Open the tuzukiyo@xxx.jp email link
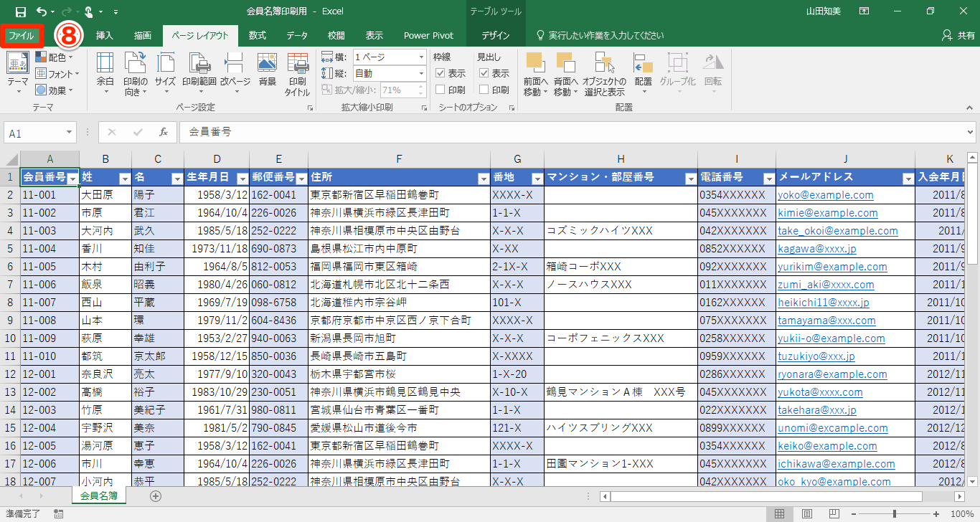Image resolution: width=980 pixels, height=522 pixels. click(816, 356)
